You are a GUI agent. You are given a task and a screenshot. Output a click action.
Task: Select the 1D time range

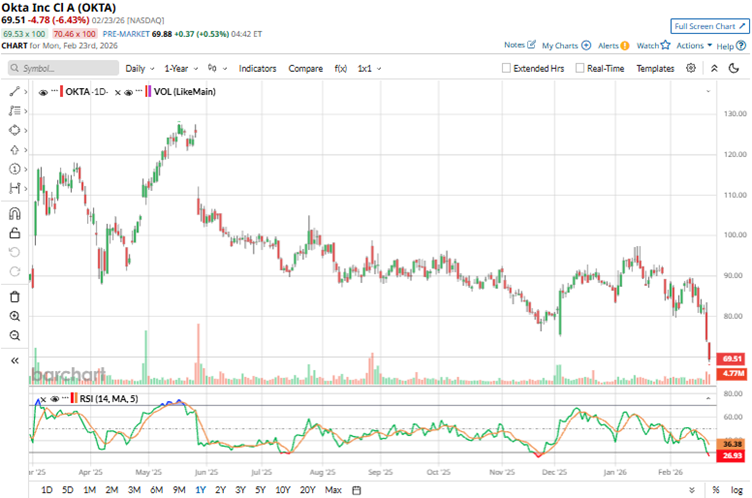pyautogui.click(x=47, y=490)
